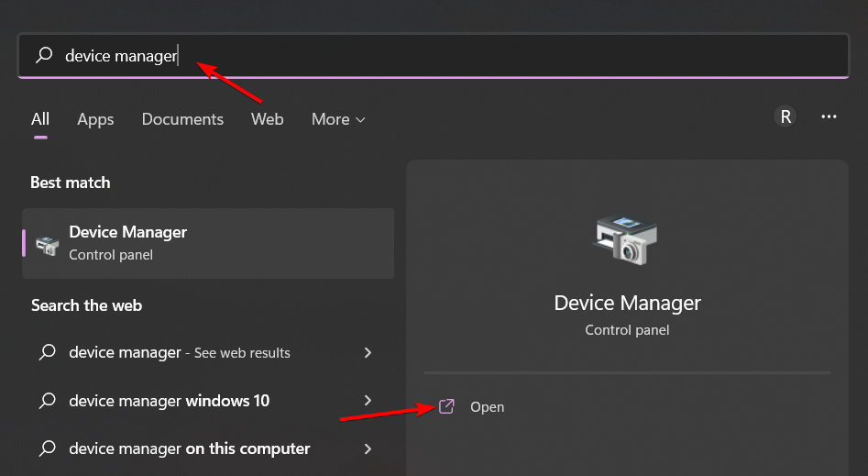Viewport: 868px width, 476px height.
Task: Click inside the search text field
Action: click(x=434, y=55)
